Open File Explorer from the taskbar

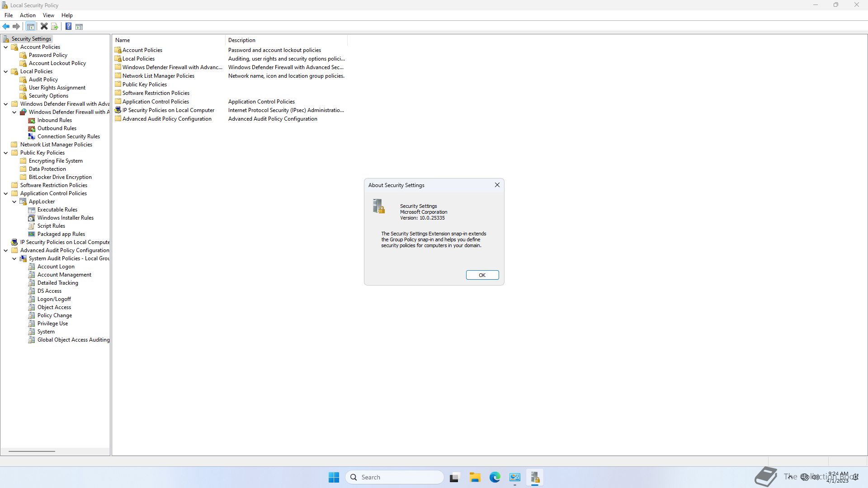tap(475, 477)
